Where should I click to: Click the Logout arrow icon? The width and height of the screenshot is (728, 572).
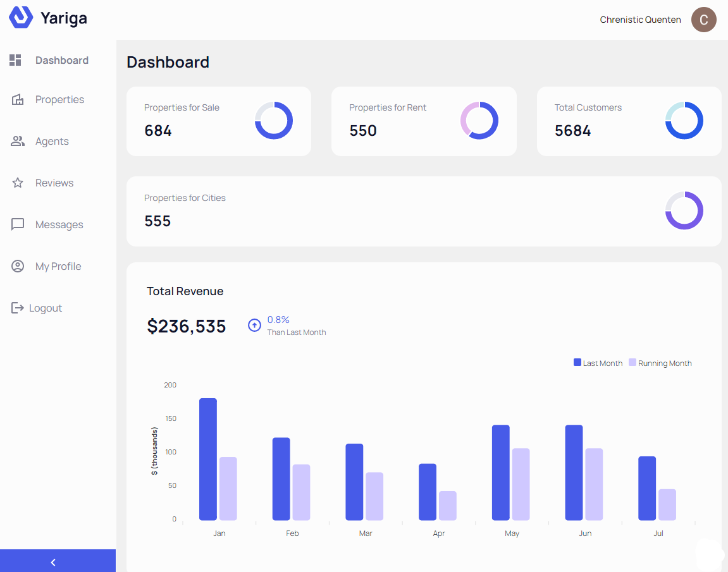pyautogui.click(x=18, y=308)
